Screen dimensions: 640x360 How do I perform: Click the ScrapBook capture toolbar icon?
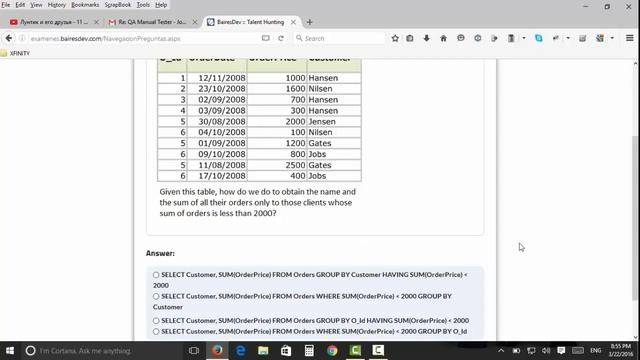point(511,38)
